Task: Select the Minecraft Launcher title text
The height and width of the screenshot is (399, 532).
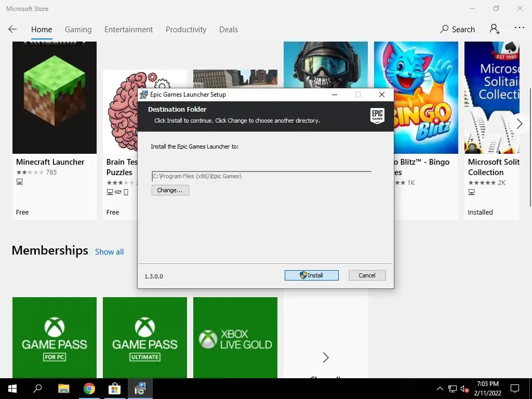Action: 50,162
